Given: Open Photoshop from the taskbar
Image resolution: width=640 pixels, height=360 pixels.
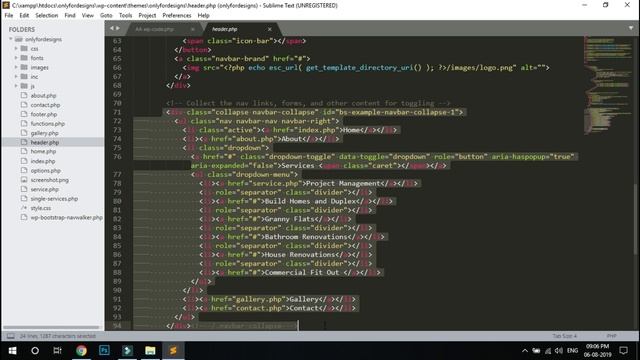Looking at the screenshot, I should point(104,350).
